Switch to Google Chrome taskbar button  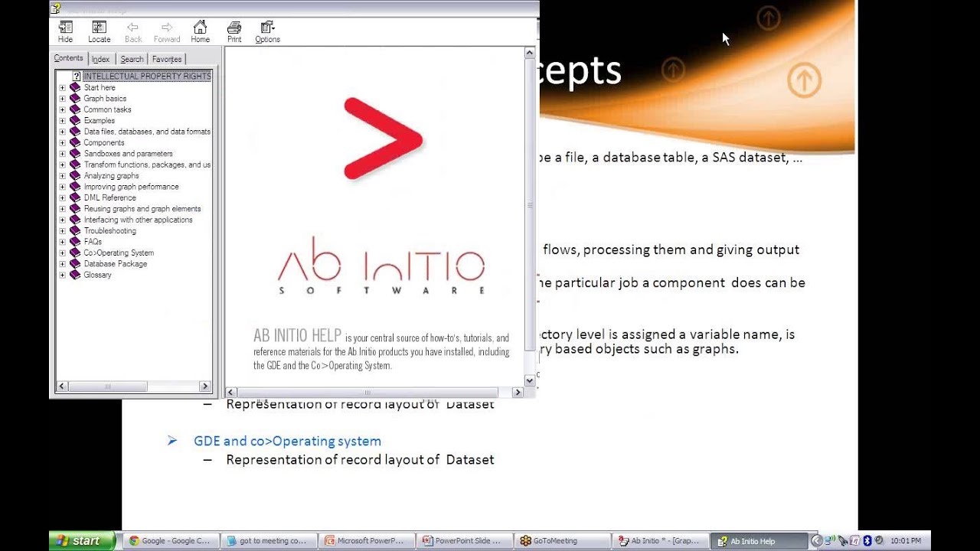coord(171,541)
